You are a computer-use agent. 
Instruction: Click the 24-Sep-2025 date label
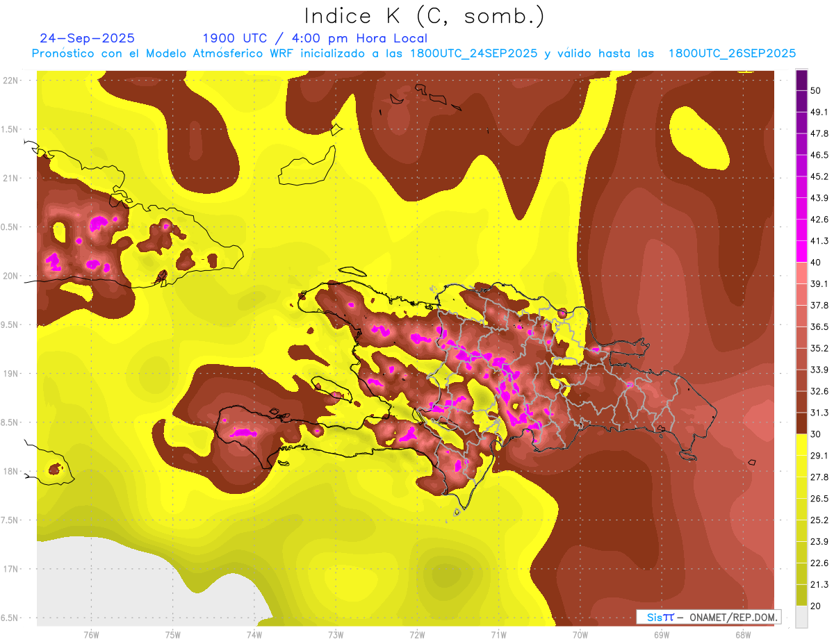click(87, 38)
